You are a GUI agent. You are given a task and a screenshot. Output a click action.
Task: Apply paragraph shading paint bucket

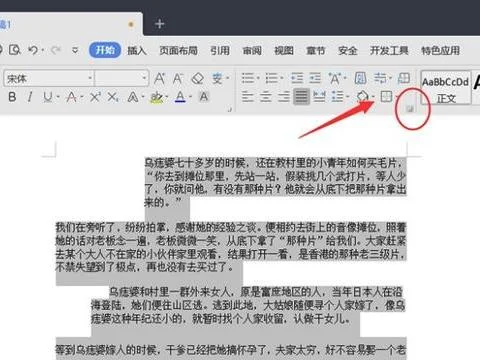point(362,97)
